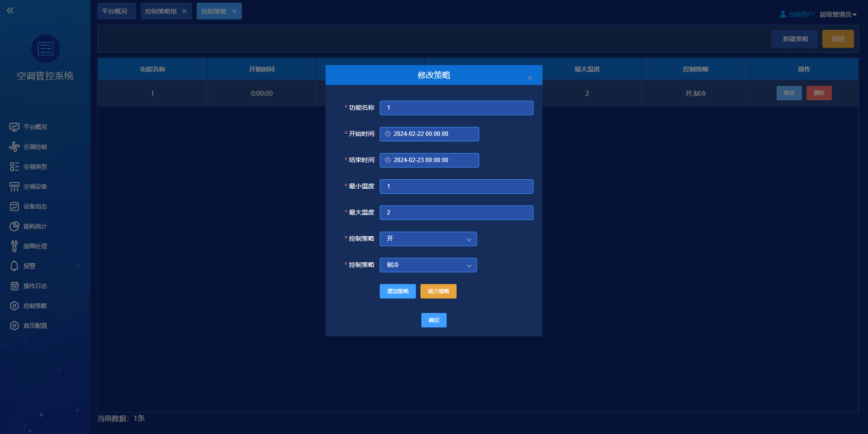Close the 控制策略 tab
The width and height of the screenshot is (868, 434).
[234, 11]
